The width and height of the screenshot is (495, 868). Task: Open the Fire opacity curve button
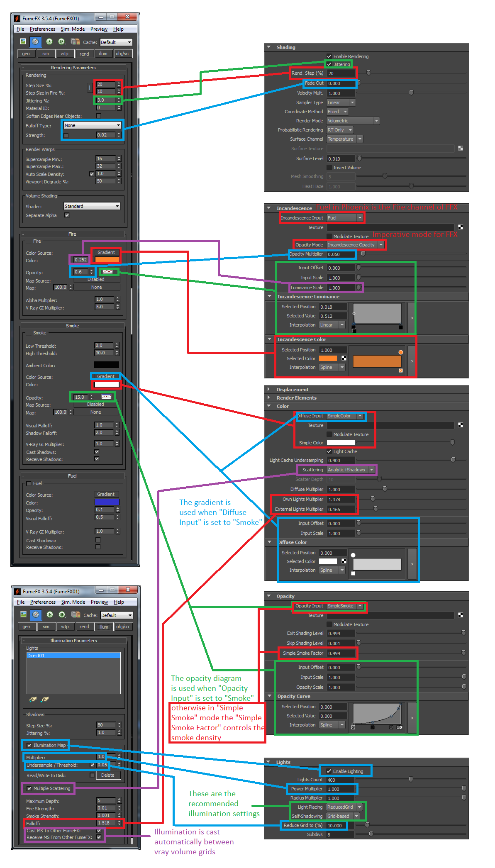(x=107, y=272)
